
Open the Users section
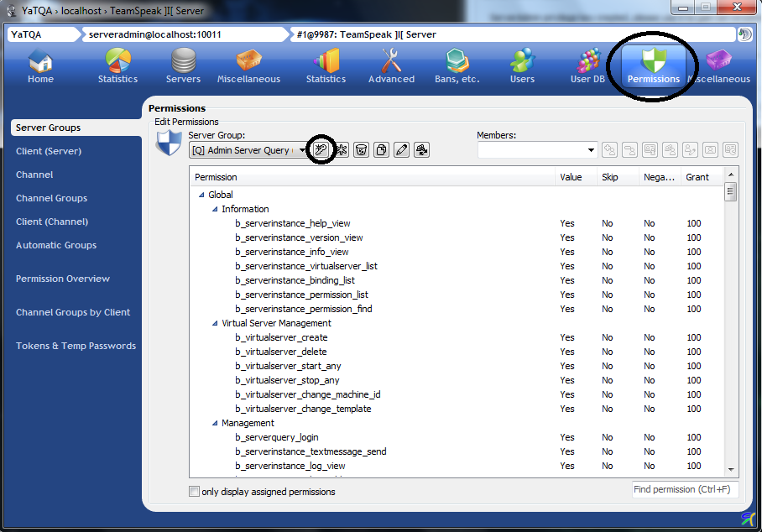pyautogui.click(x=523, y=66)
